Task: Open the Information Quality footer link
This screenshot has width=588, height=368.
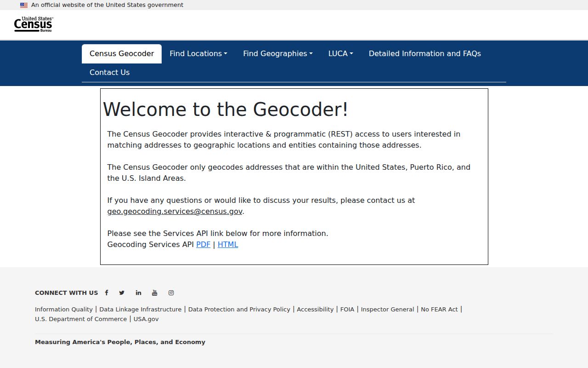Action: (x=64, y=309)
